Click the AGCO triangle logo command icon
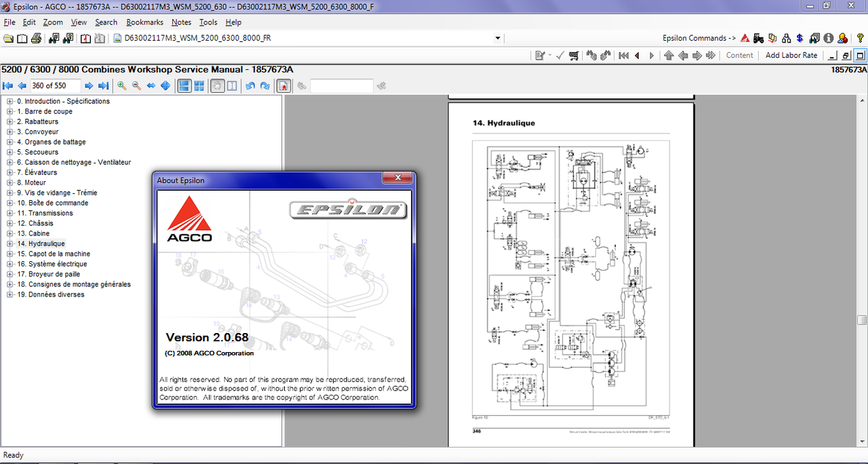Image resolution: width=868 pixels, height=464 pixels. coord(745,38)
